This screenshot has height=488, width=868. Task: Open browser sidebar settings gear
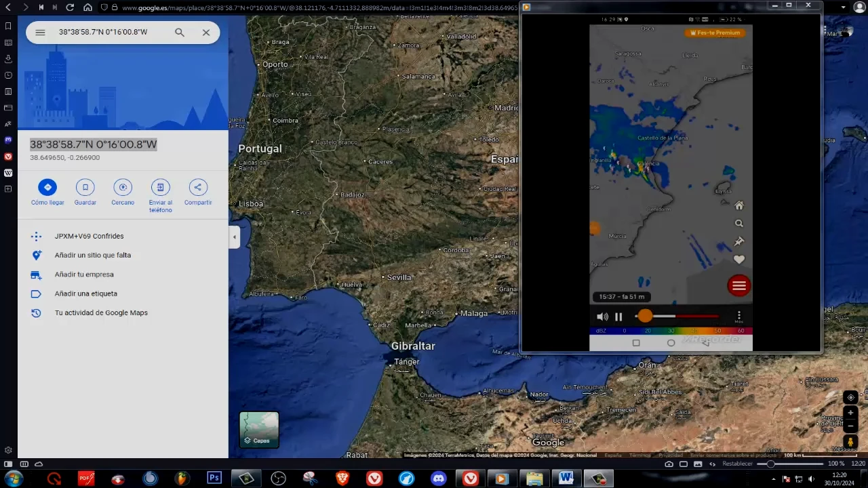point(8,450)
